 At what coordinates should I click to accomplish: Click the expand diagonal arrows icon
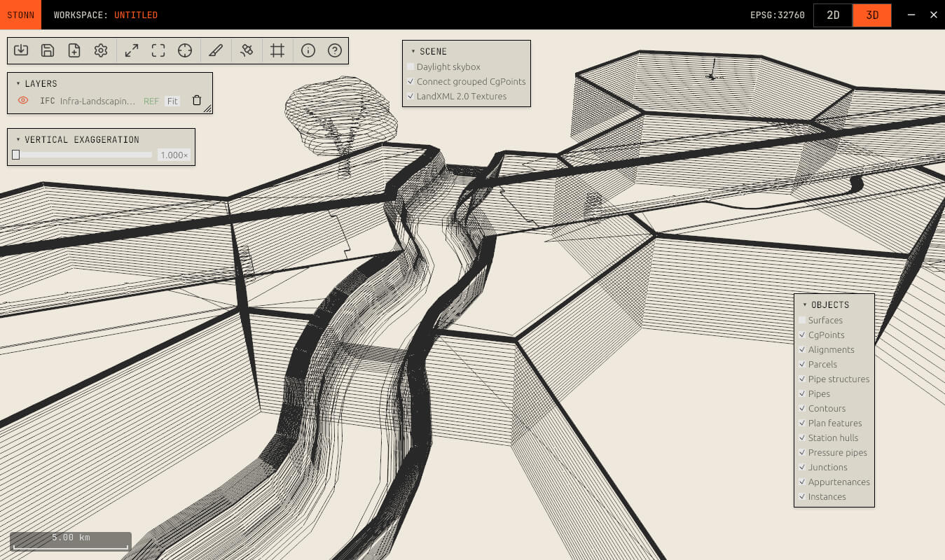(132, 50)
